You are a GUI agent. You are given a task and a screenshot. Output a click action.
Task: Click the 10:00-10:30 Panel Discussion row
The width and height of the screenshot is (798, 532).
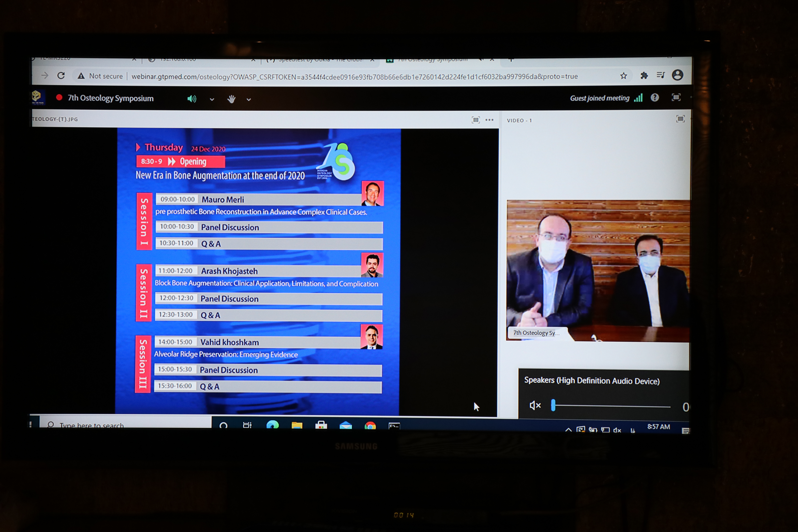pos(269,227)
